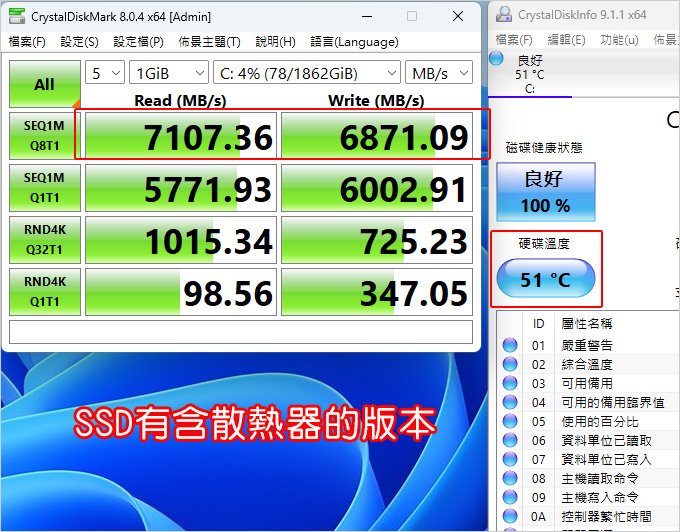Image resolution: width=680 pixels, height=532 pixels.
Task: Open the test size dropdown showing 1GiB
Action: coord(169,73)
